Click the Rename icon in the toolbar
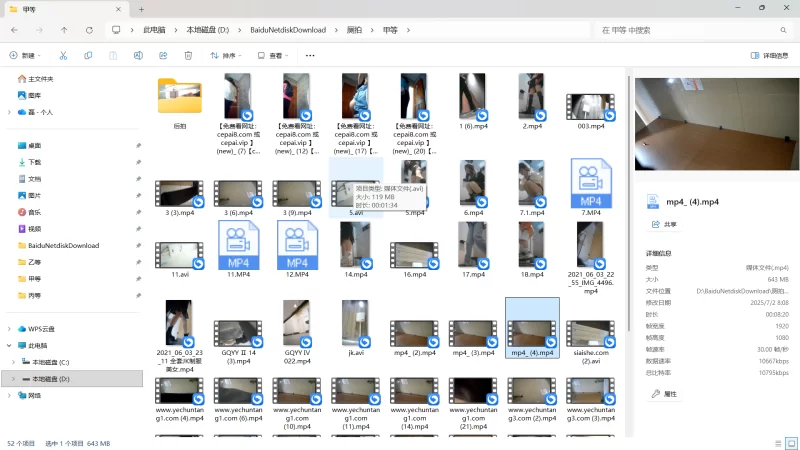 pos(138,56)
